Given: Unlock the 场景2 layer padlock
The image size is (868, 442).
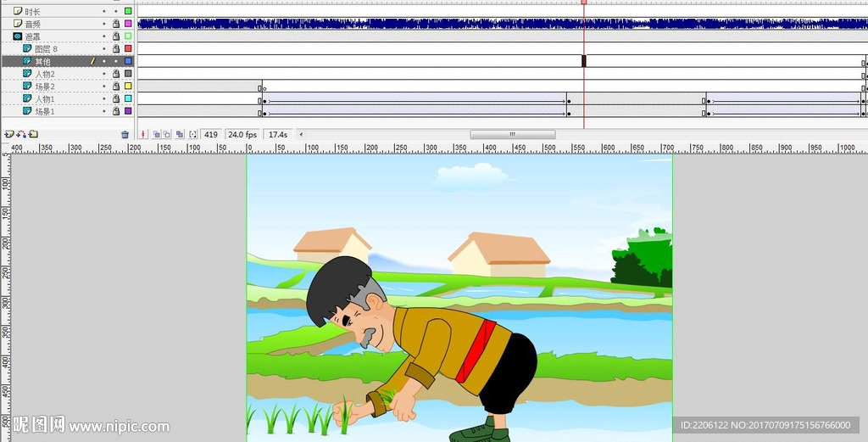Looking at the screenshot, I should [x=116, y=86].
